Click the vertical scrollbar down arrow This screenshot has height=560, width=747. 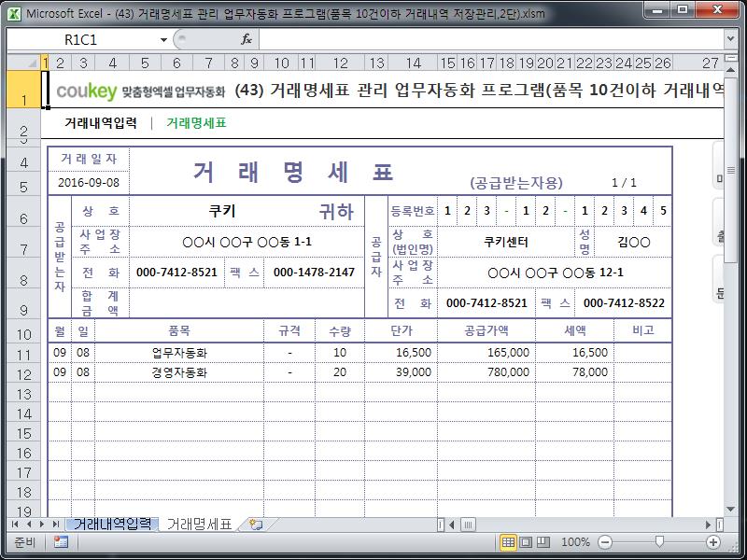pos(730,510)
